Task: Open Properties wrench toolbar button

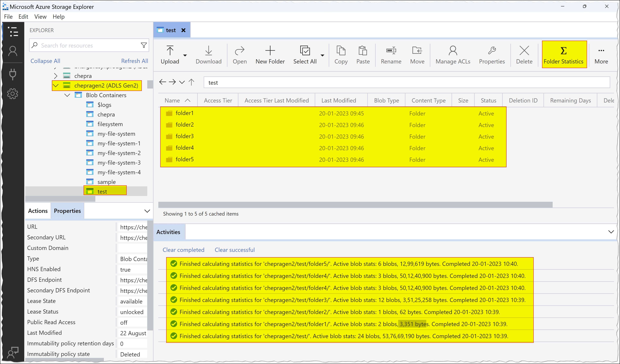Action: (x=492, y=55)
